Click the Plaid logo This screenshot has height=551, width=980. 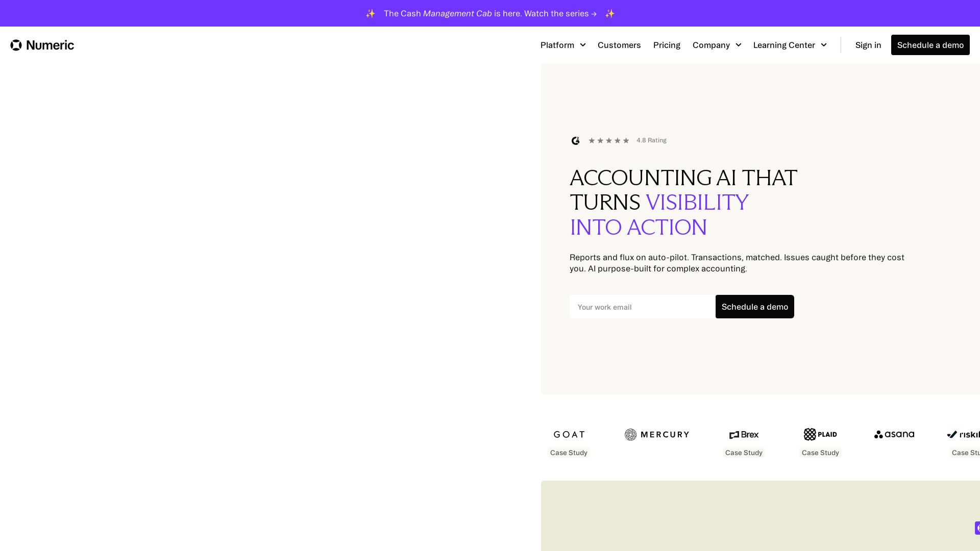[820, 434]
